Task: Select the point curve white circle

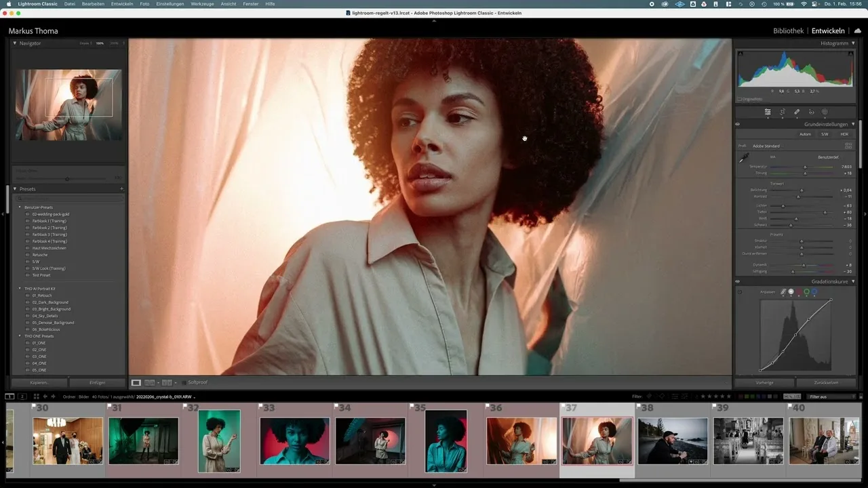Action: [791, 292]
